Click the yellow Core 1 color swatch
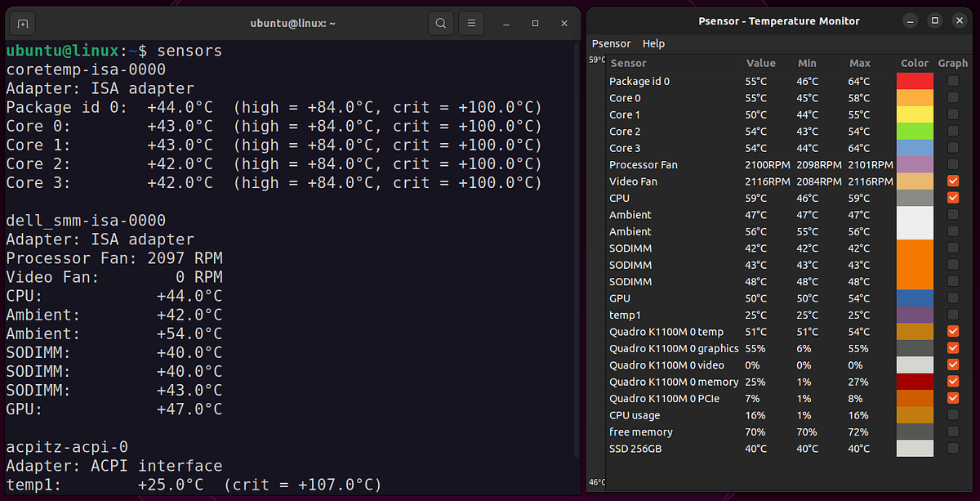This screenshot has width=980, height=501. pyautogui.click(x=915, y=114)
